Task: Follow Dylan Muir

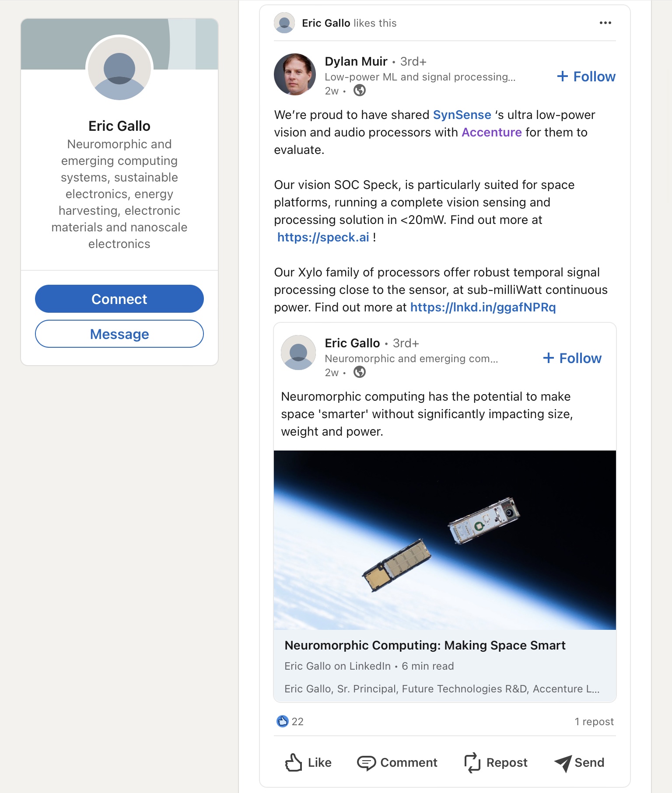Action: pyautogui.click(x=586, y=77)
